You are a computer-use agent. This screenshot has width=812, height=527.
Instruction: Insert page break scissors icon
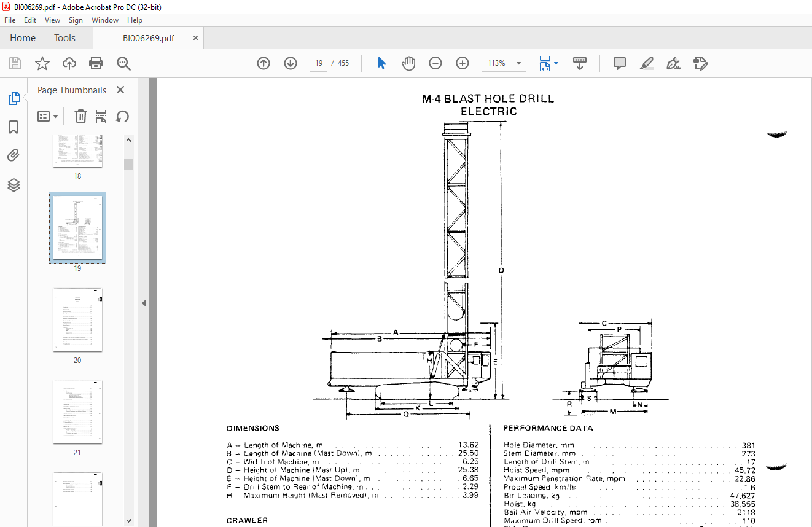(101, 116)
